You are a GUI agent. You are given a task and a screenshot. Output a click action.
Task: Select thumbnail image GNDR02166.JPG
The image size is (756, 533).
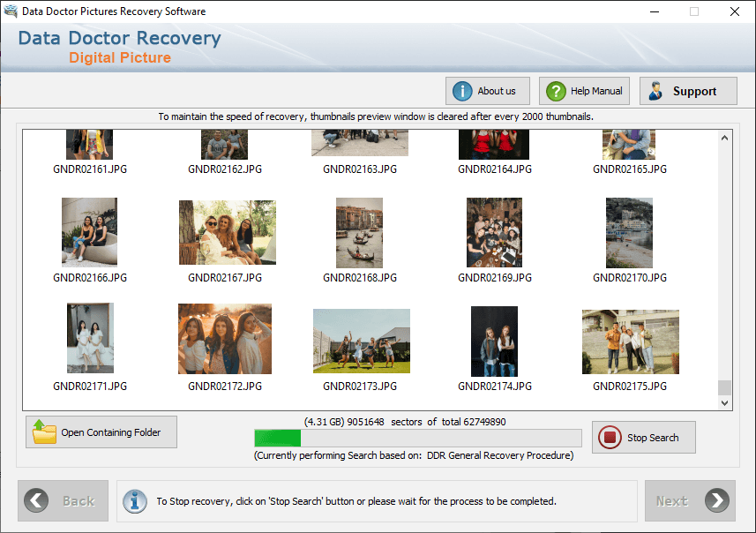[x=89, y=232]
